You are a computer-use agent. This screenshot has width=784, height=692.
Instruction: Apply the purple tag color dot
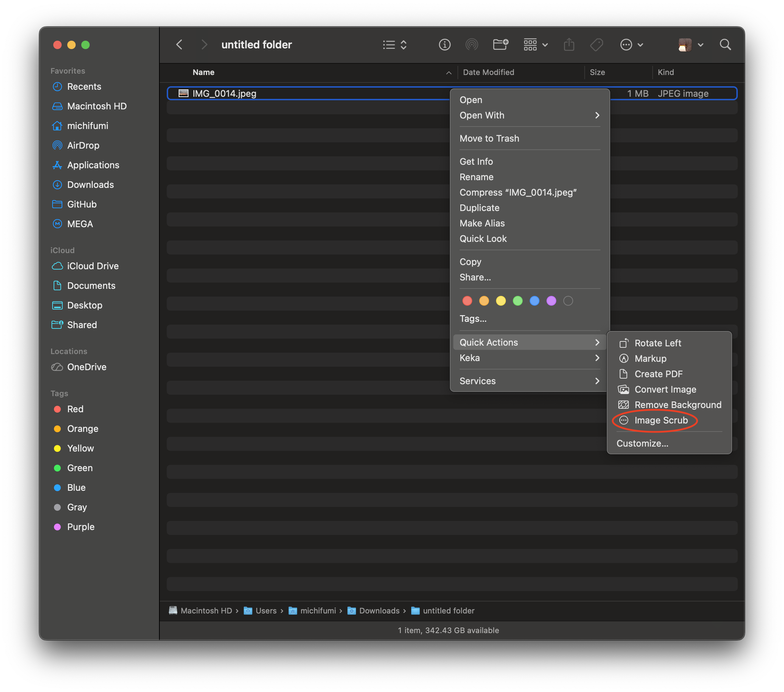pos(551,301)
